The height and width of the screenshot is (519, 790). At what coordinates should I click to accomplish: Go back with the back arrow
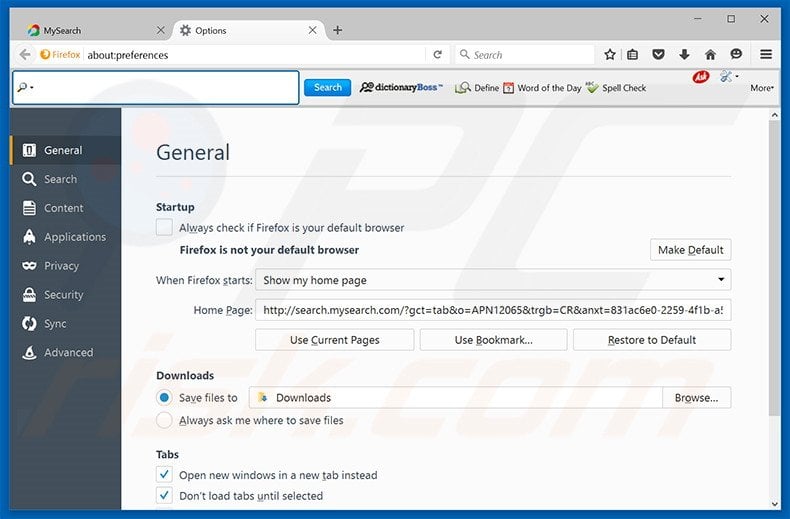pyautogui.click(x=25, y=54)
